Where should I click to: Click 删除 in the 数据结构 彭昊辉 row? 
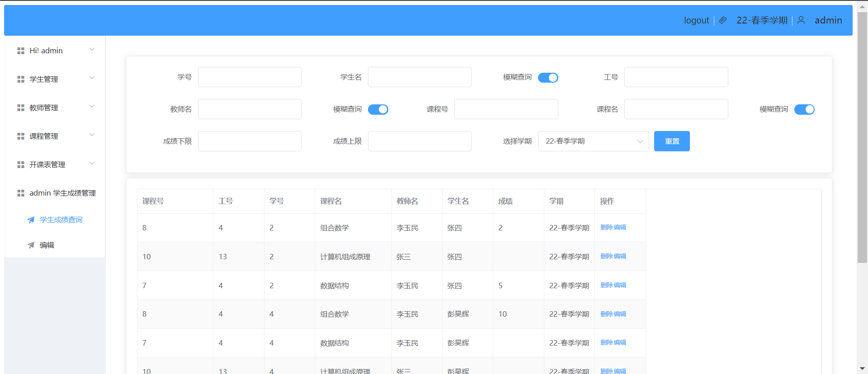(606, 343)
